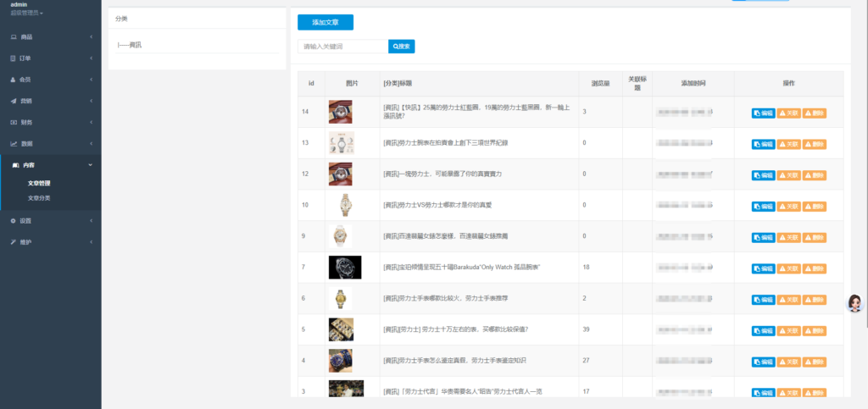Image resolution: width=868 pixels, height=409 pixels.
Task: Click the title "劳力士十万左右的表，买哪款比较保值?"
Action: (456, 329)
